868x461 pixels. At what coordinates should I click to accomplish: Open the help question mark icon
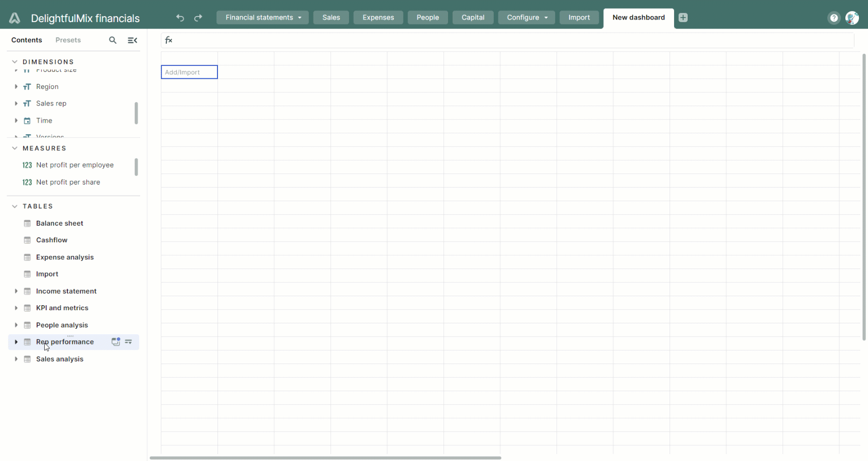834,18
